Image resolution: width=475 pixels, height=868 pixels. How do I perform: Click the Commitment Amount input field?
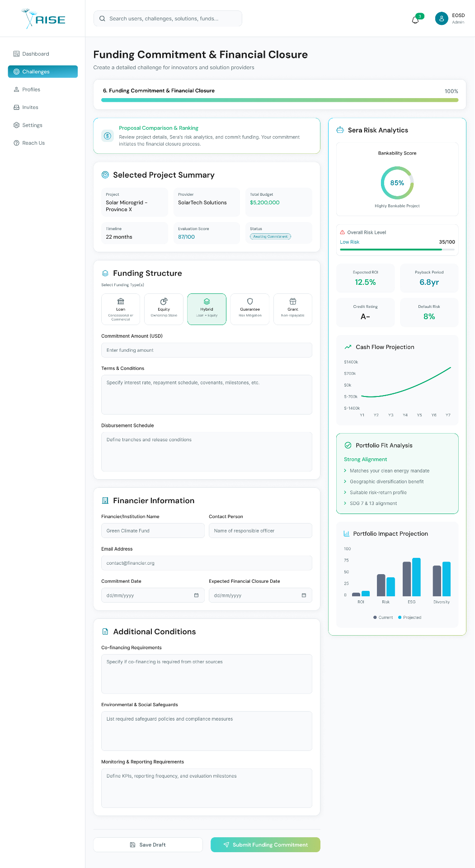tap(207, 350)
